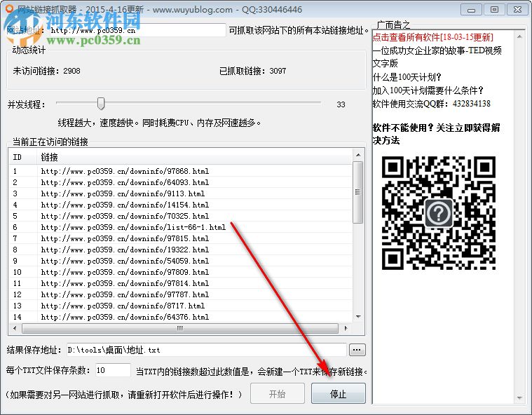Select row 5 link downinfo/70325.html
The image size is (532, 415).
point(181,216)
